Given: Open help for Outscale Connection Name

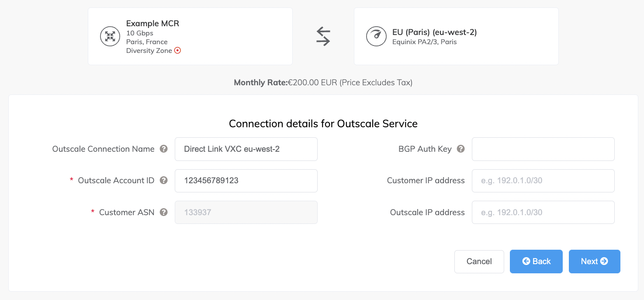Looking at the screenshot, I should 164,149.
